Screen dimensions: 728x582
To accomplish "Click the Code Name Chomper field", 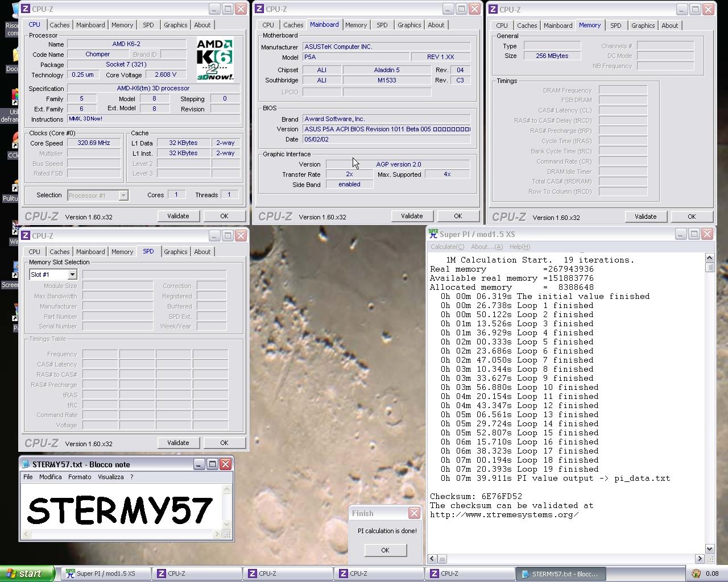I will click(98, 55).
